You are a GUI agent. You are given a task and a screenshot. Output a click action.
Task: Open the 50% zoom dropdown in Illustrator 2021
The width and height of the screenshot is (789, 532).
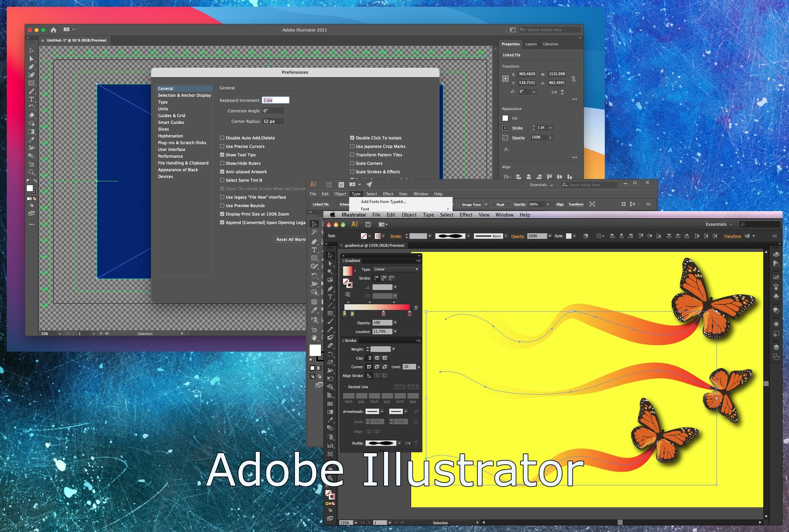(x=60, y=334)
